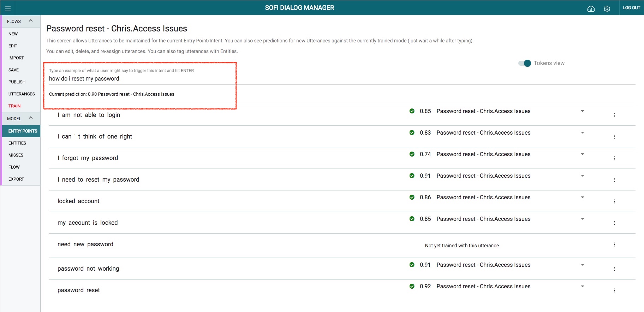Open the hamburger menu
Screen dimensions: 644x312
7,9
